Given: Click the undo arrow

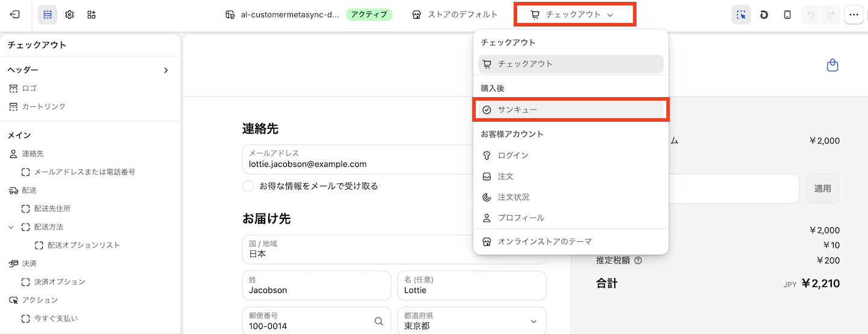Looking at the screenshot, I should pos(811,14).
